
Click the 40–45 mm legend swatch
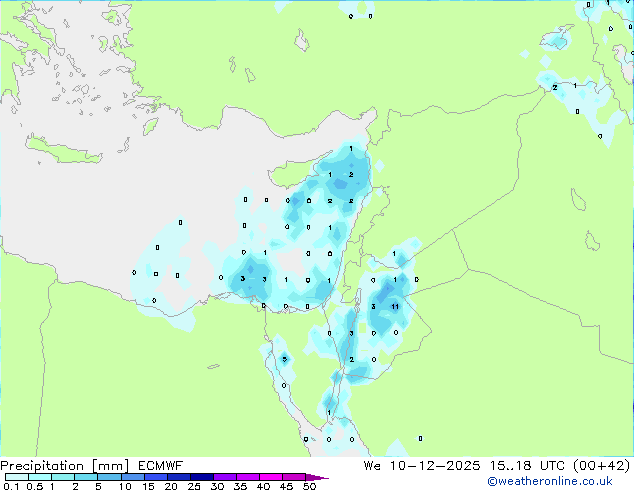click(271, 477)
